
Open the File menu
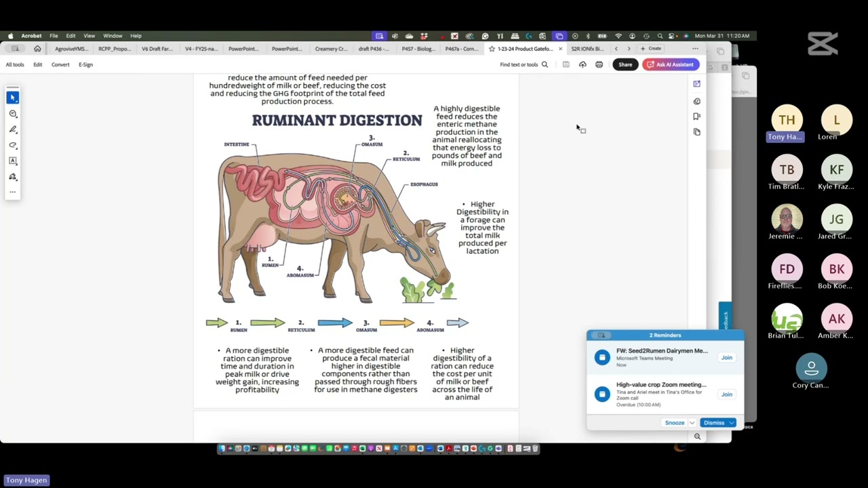tap(54, 36)
